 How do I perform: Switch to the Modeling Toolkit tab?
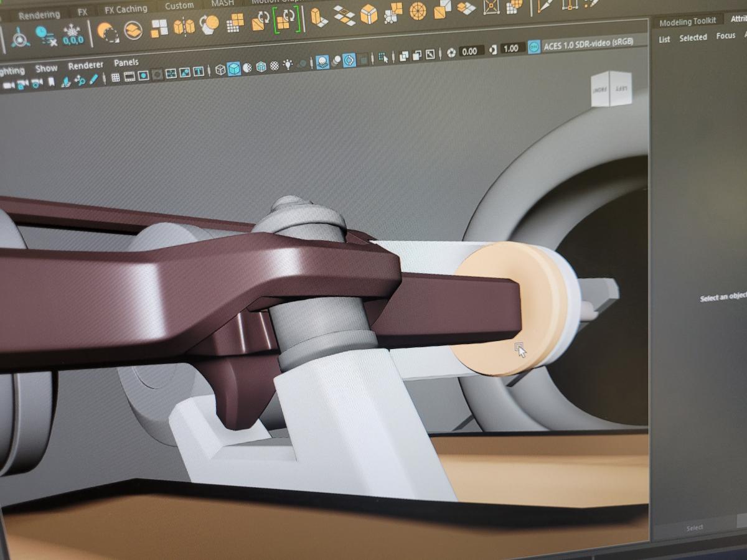coord(687,22)
